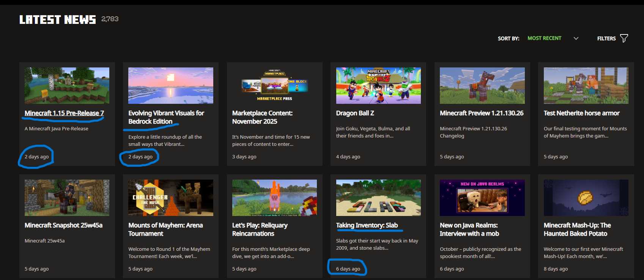Open Marketplace Content: November 2025 title
The height and width of the screenshot is (280, 644).
pyautogui.click(x=262, y=117)
